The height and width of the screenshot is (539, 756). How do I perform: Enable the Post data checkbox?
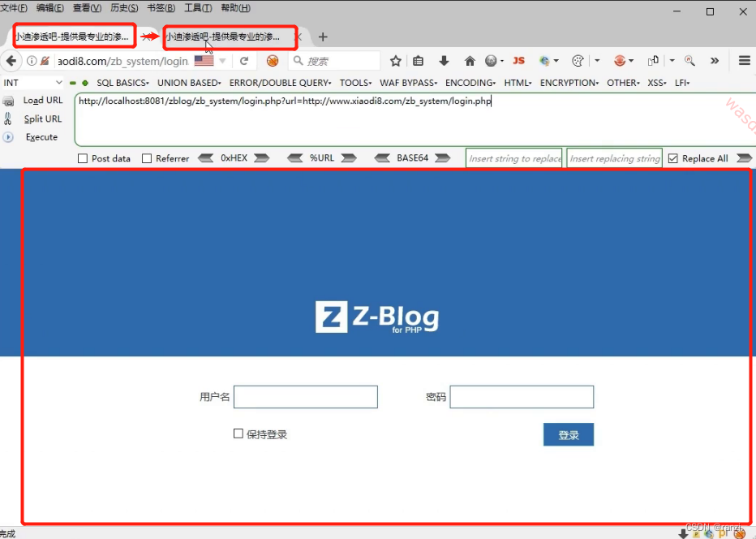pos(83,158)
